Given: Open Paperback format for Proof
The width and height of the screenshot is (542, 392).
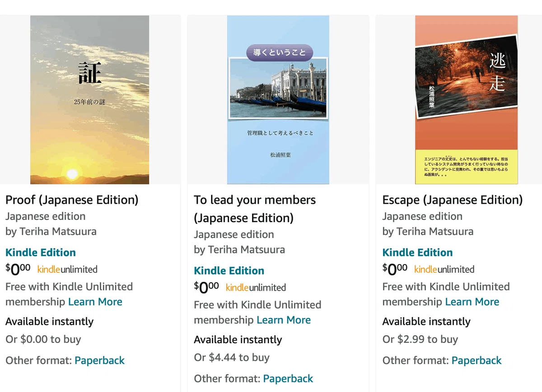Looking at the screenshot, I should (x=99, y=360).
